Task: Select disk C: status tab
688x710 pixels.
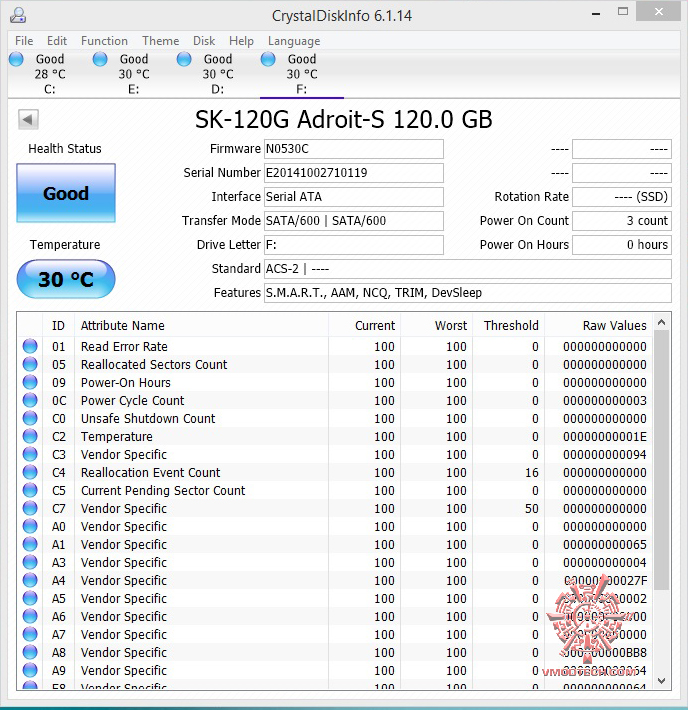Action: click(50, 74)
